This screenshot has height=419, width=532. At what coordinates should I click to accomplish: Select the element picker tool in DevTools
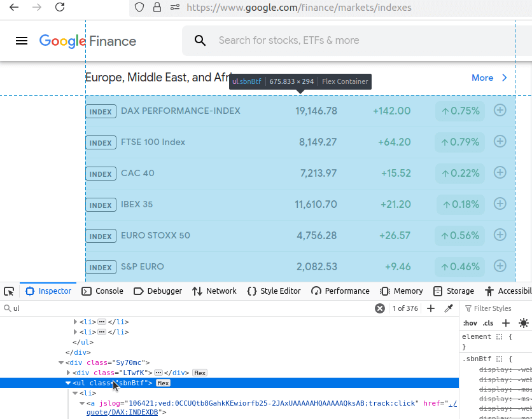click(9, 291)
